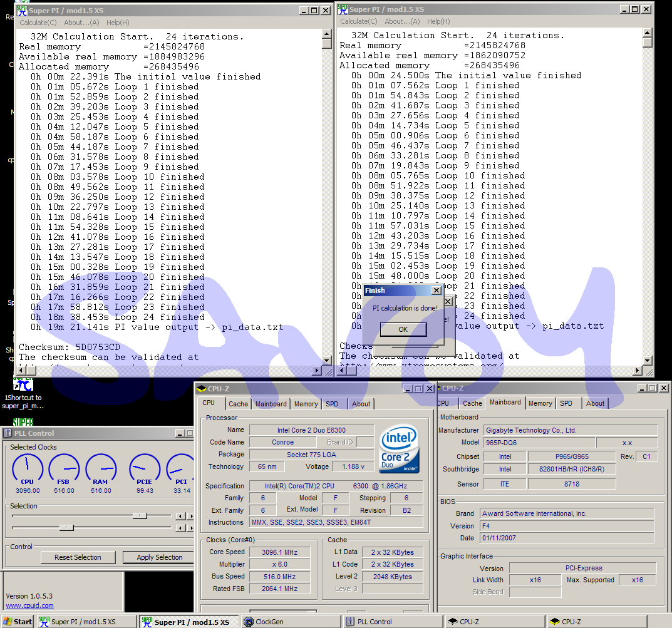Switch to SPD tab in left CPU-Z window
This screenshot has width=672, height=628.
(x=332, y=404)
